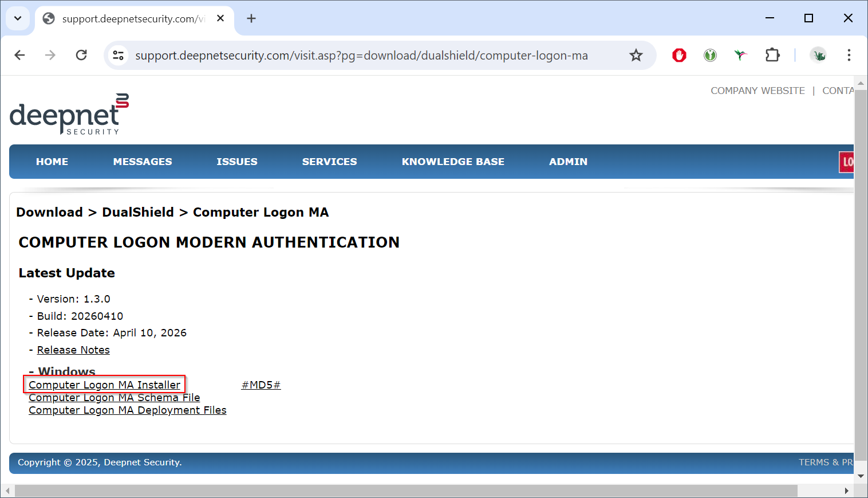This screenshot has width=868, height=498.
Task: Open the Release Notes link
Action: (x=73, y=350)
